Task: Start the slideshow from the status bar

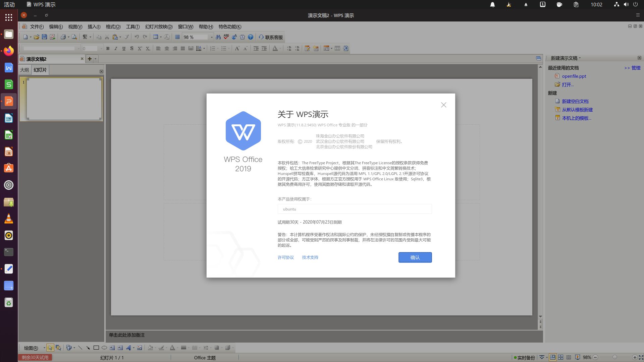Action: (577, 357)
